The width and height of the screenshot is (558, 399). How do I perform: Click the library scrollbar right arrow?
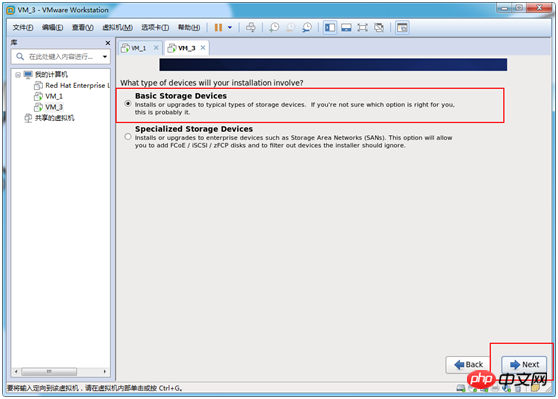pyautogui.click(x=105, y=372)
